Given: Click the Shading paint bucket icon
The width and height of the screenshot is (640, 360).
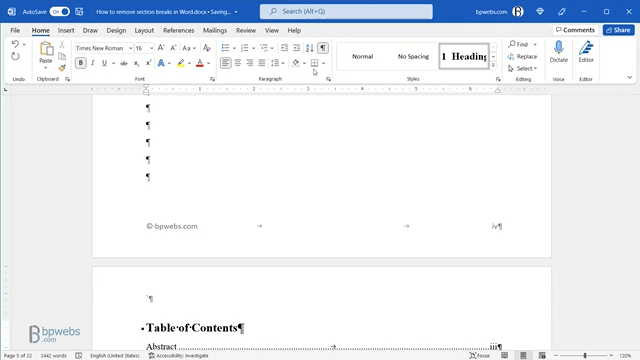Looking at the screenshot, I should pyautogui.click(x=296, y=63).
